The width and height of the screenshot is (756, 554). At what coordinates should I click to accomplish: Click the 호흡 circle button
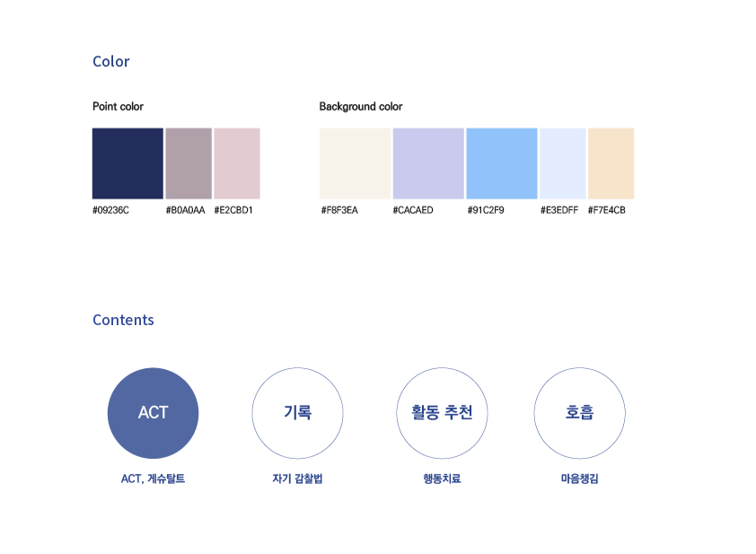[x=579, y=413]
